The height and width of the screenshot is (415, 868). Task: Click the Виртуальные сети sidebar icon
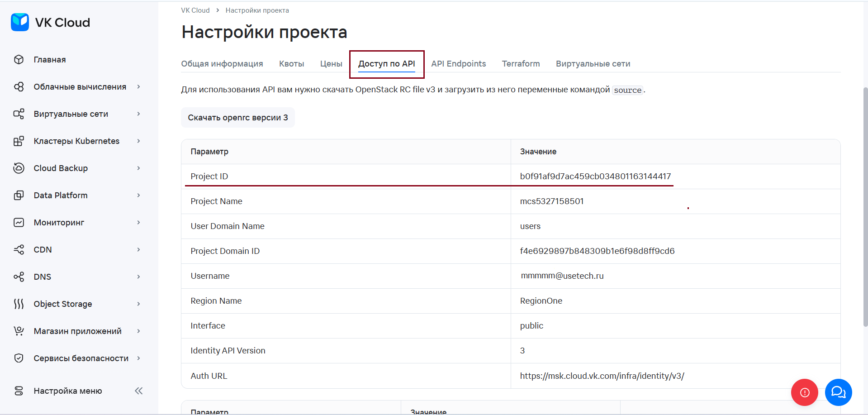[x=19, y=114]
